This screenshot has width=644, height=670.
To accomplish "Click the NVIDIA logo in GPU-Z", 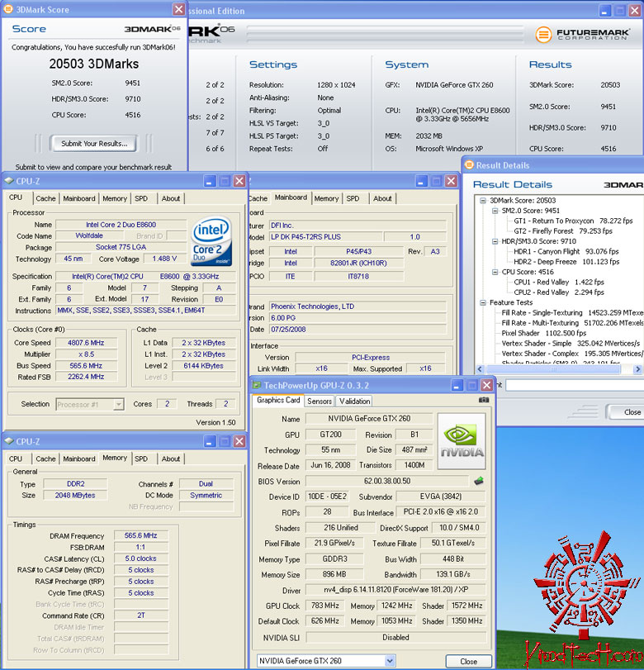I will pos(462,441).
